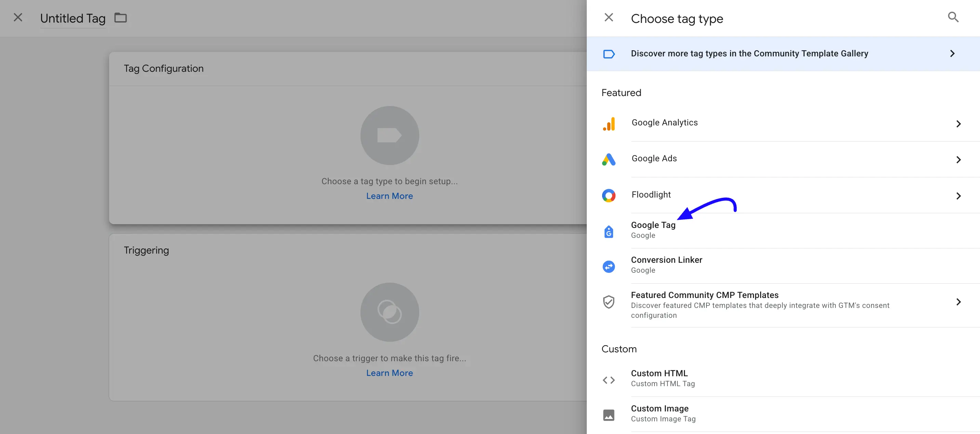This screenshot has height=434, width=980.
Task: Click the Untitled Tag name field
Action: [x=73, y=18]
